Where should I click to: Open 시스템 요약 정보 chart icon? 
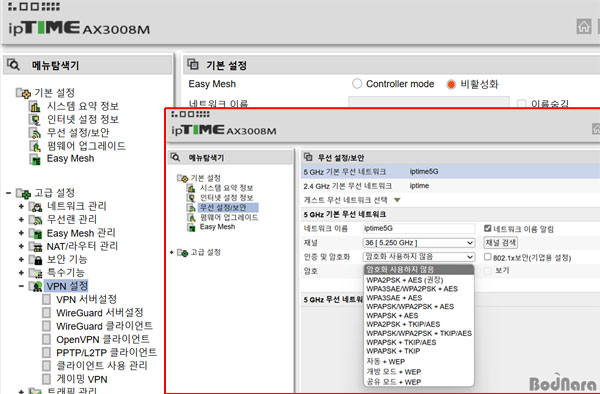(x=35, y=106)
